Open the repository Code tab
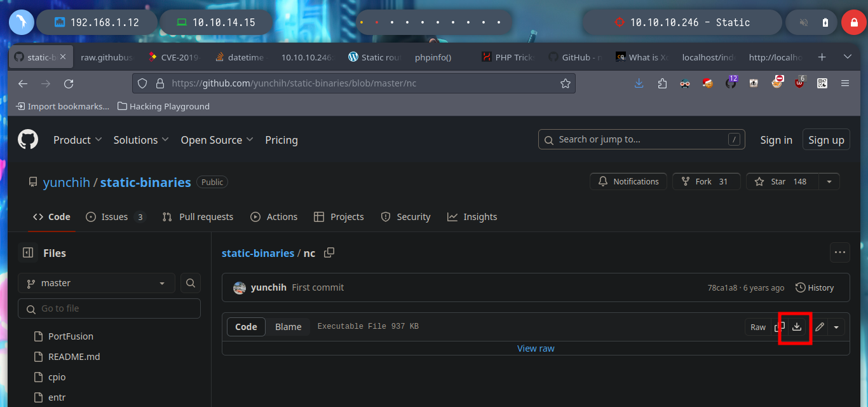Image resolution: width=868 pixels, height=407 pixels. pos(51,217)
